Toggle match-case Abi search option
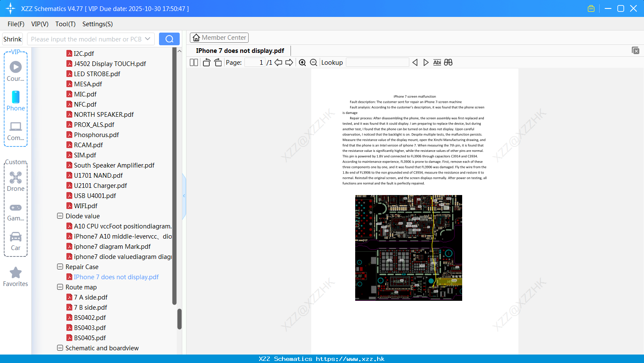 point(437,63)
